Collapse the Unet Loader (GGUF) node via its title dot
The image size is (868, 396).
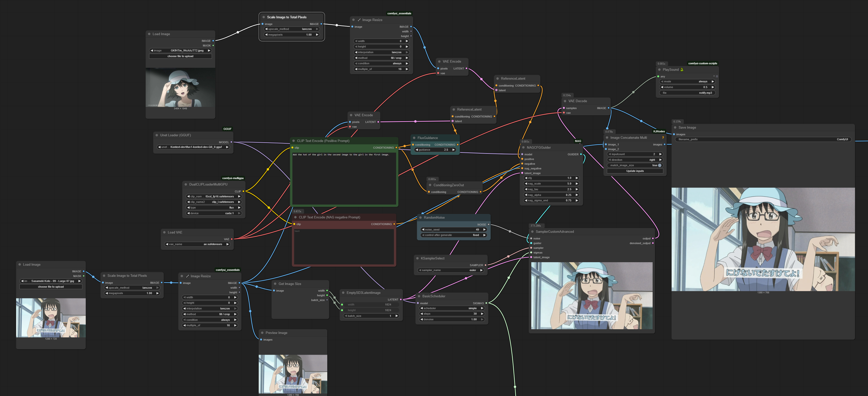click(157, 135)
